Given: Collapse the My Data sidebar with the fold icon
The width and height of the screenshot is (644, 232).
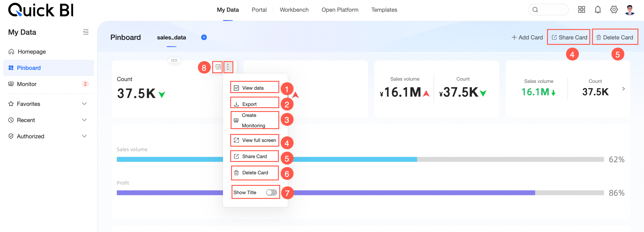Looking at the screenshot, I should 86,32.
